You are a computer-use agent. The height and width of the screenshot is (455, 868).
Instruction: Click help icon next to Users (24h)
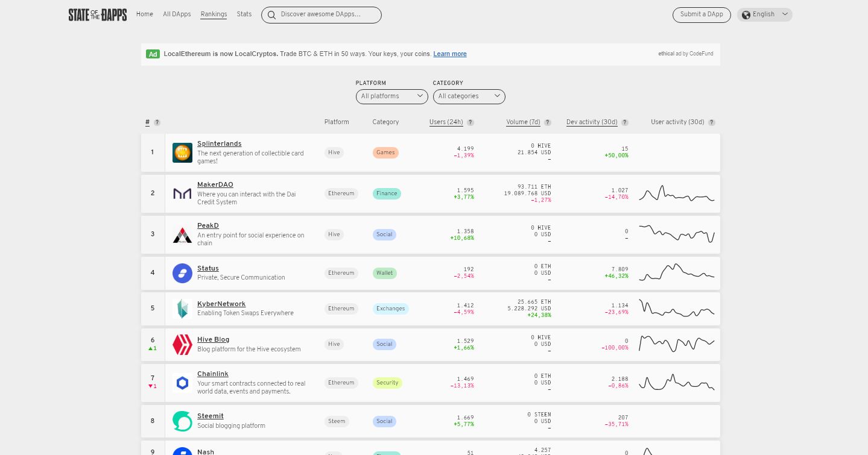tap(470, 122)
